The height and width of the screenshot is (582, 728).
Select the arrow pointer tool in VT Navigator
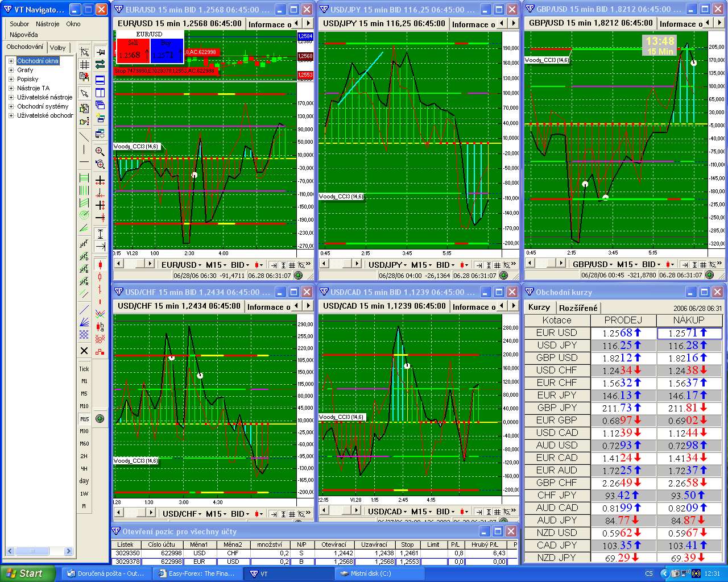click(x=84, y=94)
